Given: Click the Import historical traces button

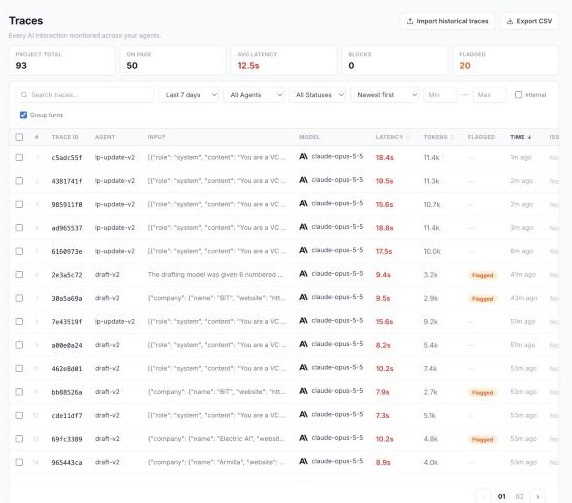Looking at the screenshot, I should point(447,21).
